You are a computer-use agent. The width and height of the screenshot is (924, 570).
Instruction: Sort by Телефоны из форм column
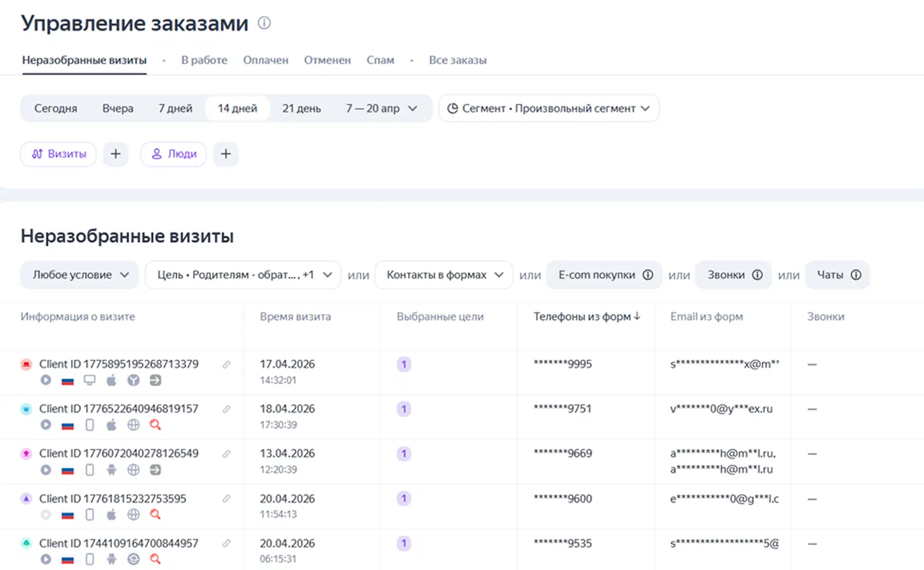click(587, 317)
